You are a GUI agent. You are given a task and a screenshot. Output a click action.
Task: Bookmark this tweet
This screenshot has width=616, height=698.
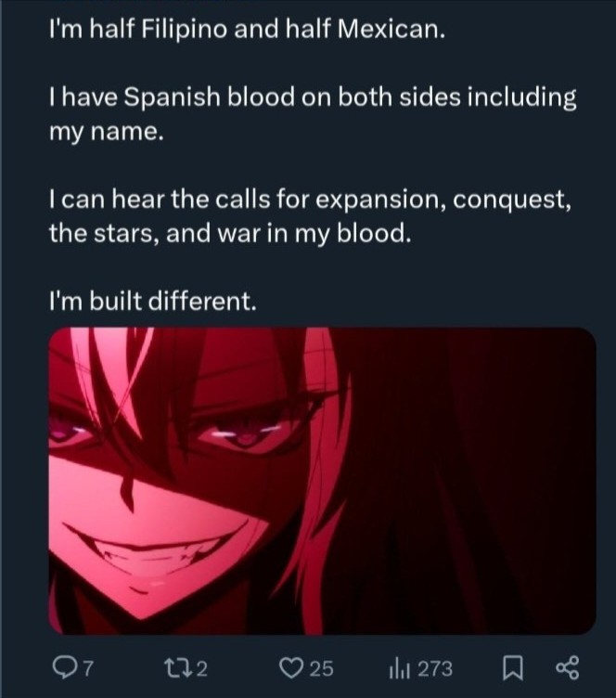tap(512, 668)
